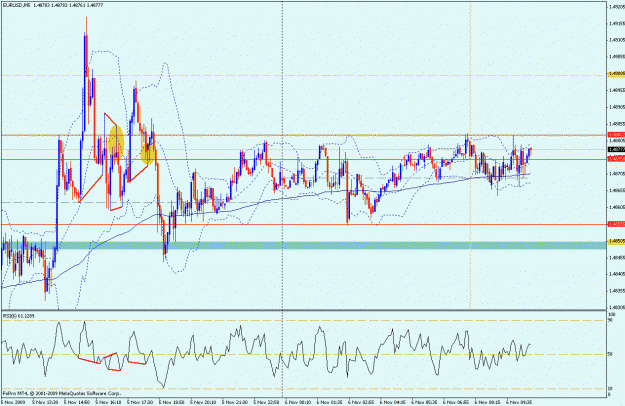Click the '5 Nov 2009' time axis label
Image resolution: width=625 pixels, height=406 pixels.
point(14,402)
